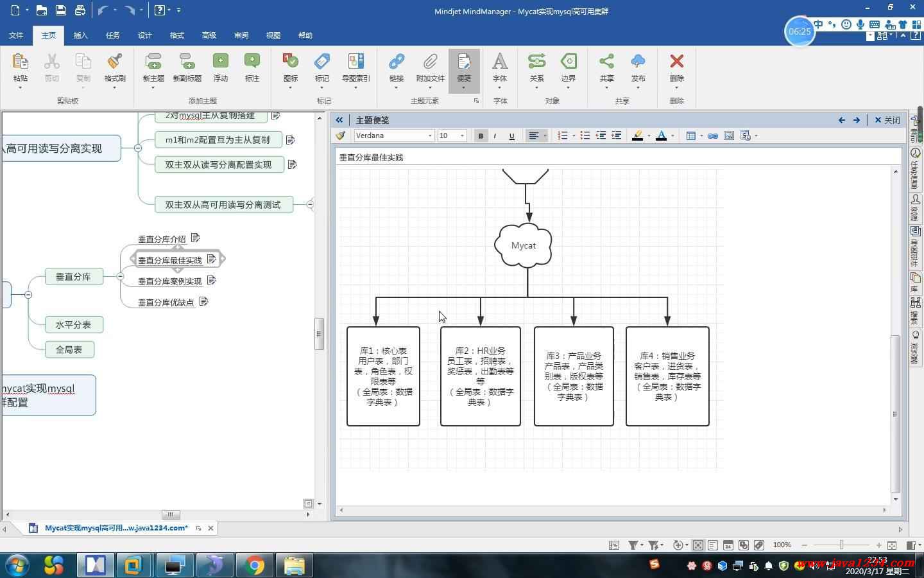Screen dimensions: 924x578
Task: Open the status bar filter dropdown
Action: coord(642,545)
